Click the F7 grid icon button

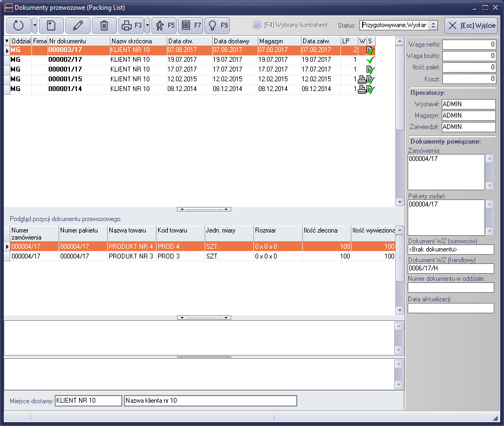pyautogui.click(x=191, y=25)
